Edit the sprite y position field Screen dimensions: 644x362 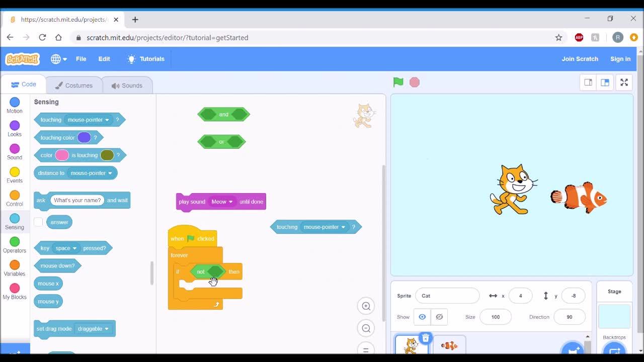[574, 296]
